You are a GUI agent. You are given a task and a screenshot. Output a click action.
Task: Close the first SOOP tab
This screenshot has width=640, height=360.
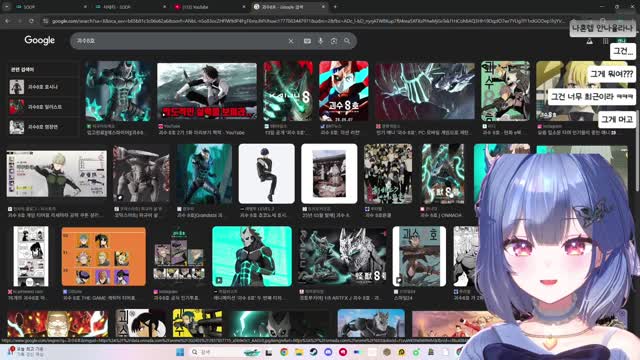85,7
